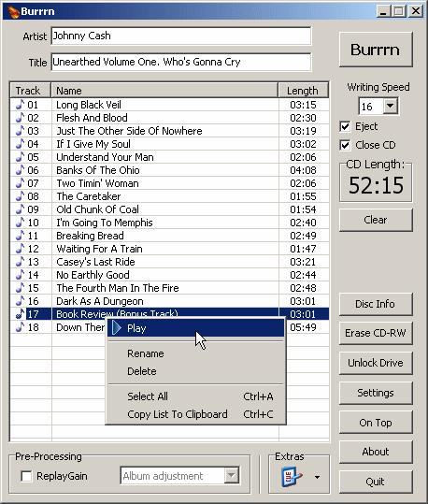Enable the ReplayGain checkbox
This screenshot has height=504, width=428.
(26, 476)
